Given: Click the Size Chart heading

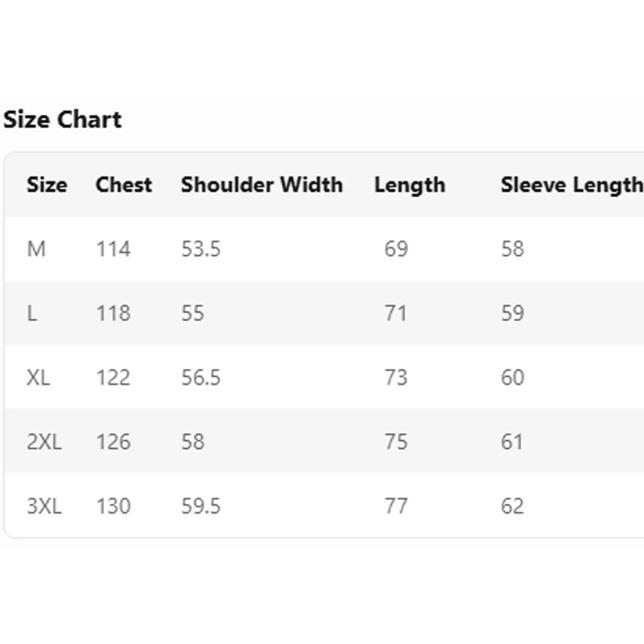Looking at the screenshot, I should coord(63,120).
